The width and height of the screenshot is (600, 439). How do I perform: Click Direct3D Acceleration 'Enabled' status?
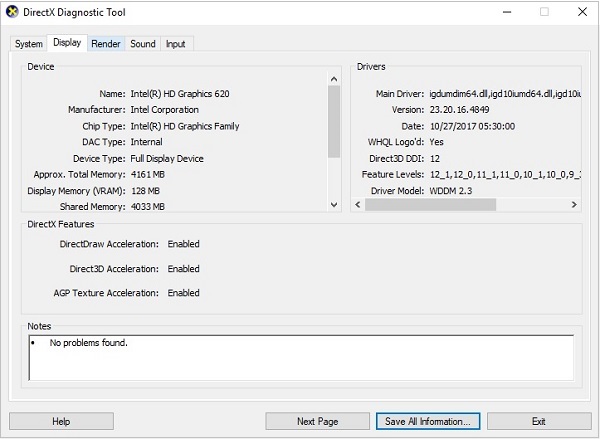point(184,269)
